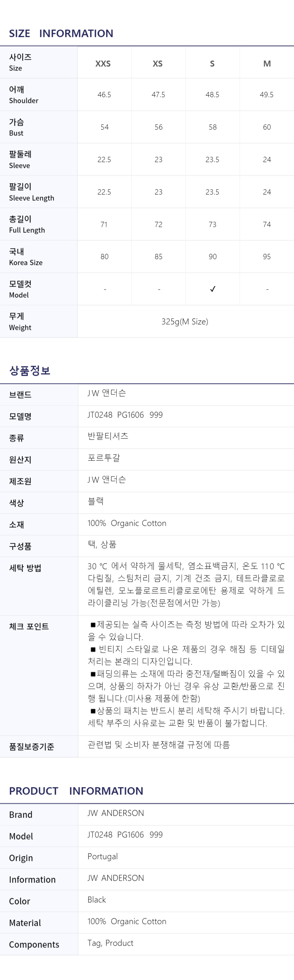Click the Full Length value 72
Screen dimensions: 294x980
[x=159, y=224]
